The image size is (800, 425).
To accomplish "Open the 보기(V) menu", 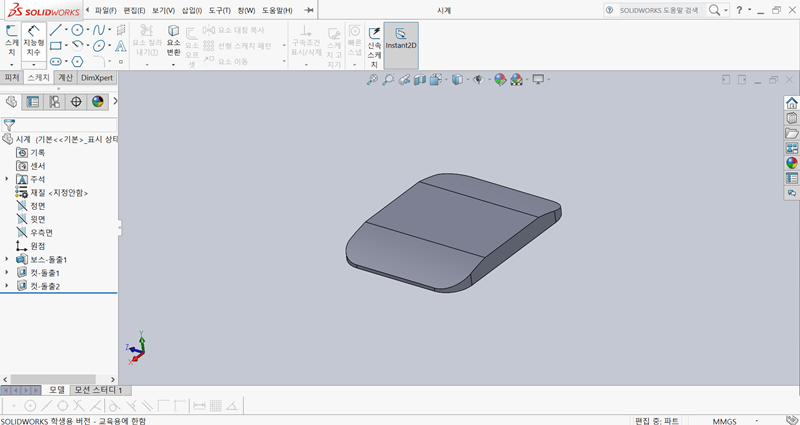I will [163, 10].
